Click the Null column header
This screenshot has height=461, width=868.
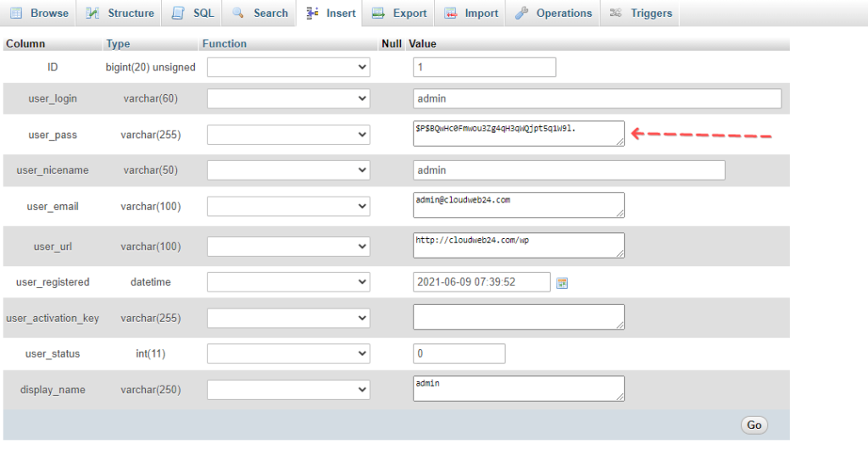[392, 44]
